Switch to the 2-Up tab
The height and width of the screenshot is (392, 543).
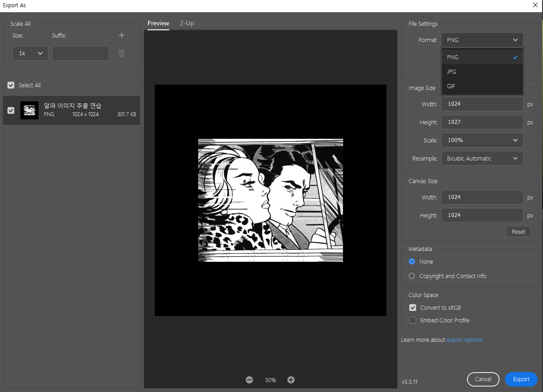pyautogui.click(x=187, y=23)
